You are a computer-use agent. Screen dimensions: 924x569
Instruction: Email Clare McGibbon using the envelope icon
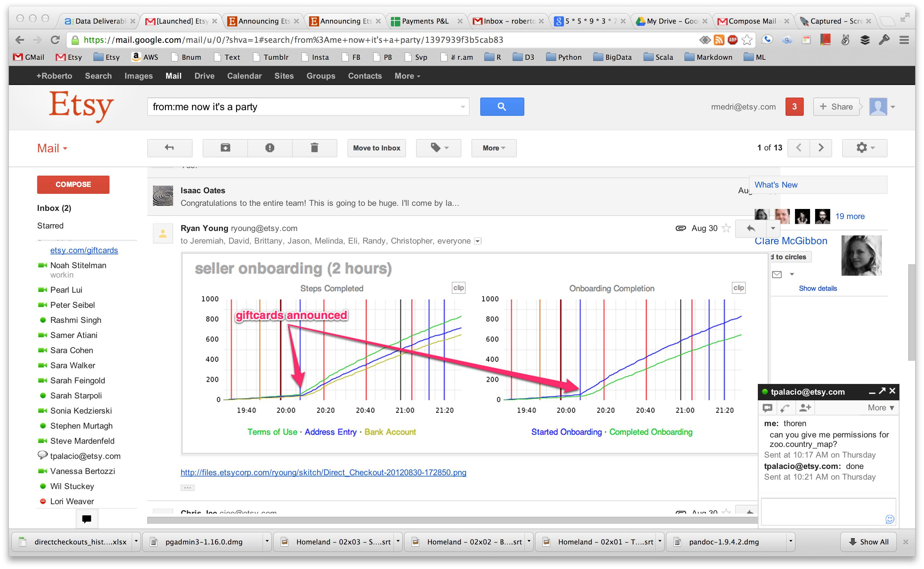click(777, 274)
